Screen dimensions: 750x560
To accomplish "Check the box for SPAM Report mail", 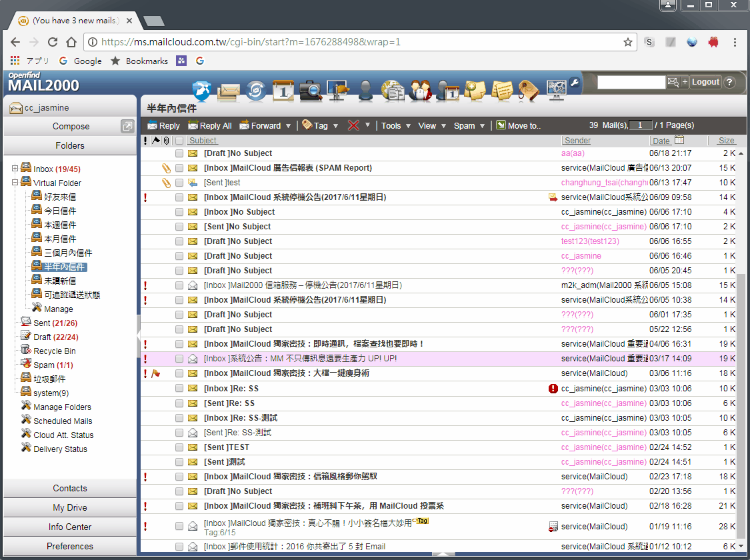I will click(179, 168).
